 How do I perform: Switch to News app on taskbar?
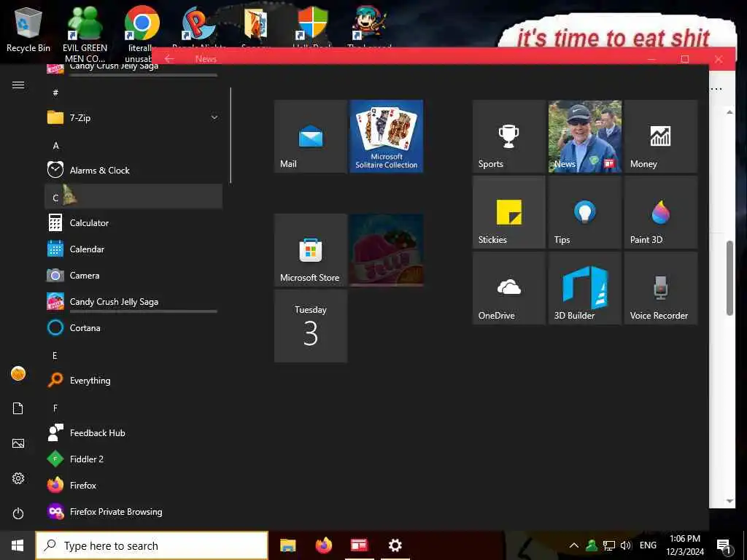[359, 545]
